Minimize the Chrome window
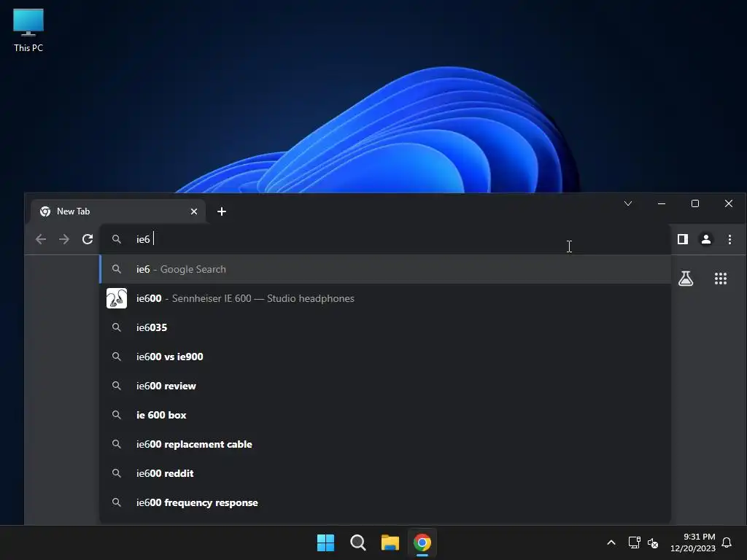Screen dimensions: 747x560 pos(661,203)
